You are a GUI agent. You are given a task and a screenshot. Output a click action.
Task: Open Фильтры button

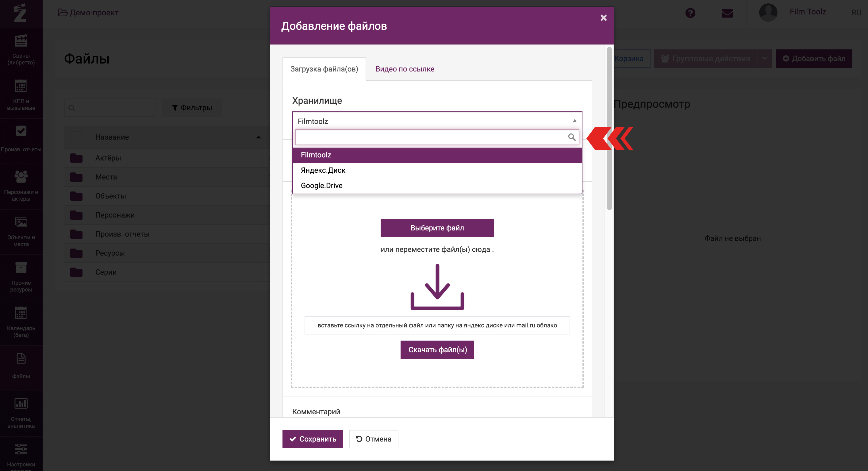pos(192,108)
